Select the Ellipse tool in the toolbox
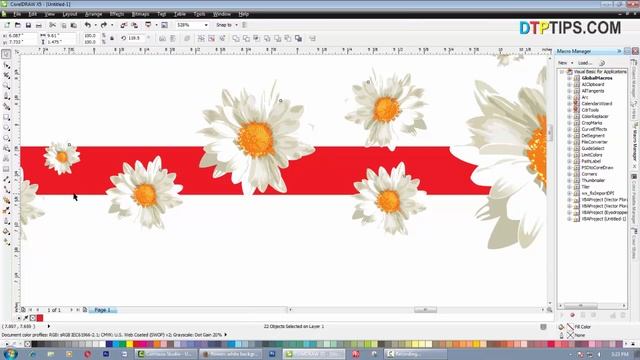Image resolution: width=640 pixels, height=360 pixels. click(x=6, y=128)
